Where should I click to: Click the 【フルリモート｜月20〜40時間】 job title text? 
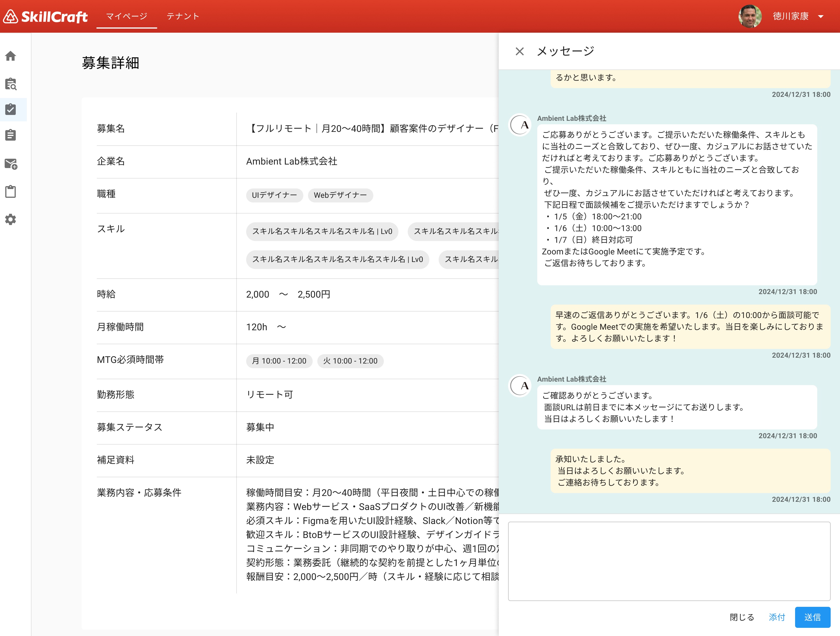(x=372, y=129)
